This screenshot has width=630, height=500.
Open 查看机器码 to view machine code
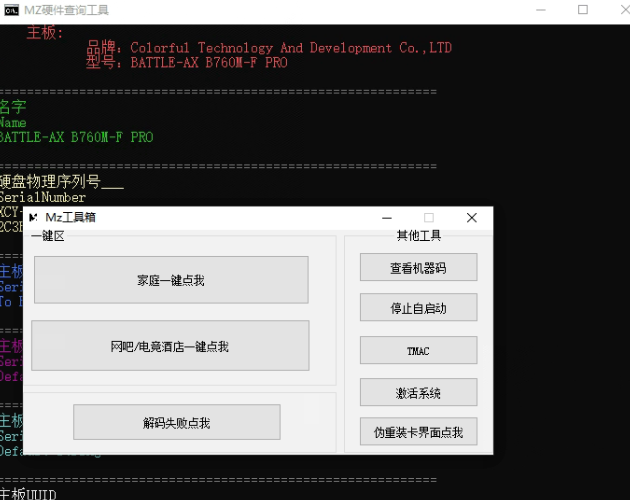418,268
